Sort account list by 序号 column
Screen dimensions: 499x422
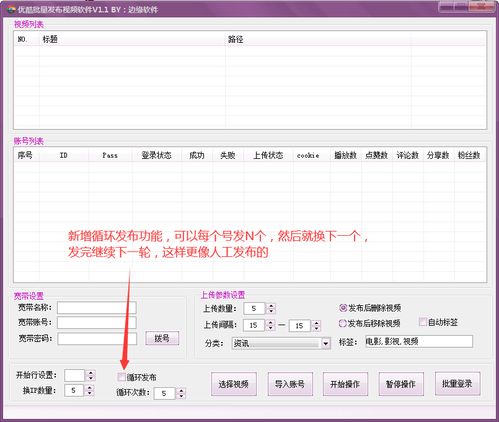pos(27,155)
